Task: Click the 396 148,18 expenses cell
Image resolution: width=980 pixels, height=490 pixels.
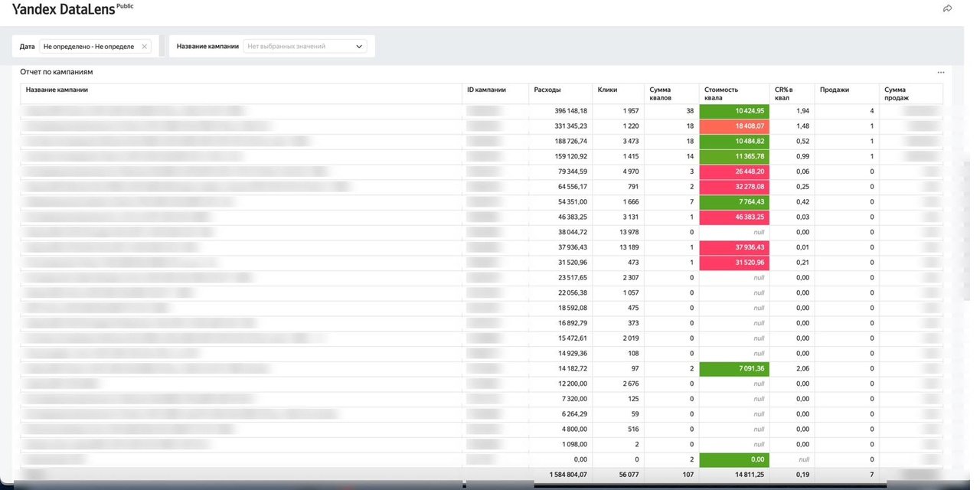Action: coord(560,111)
